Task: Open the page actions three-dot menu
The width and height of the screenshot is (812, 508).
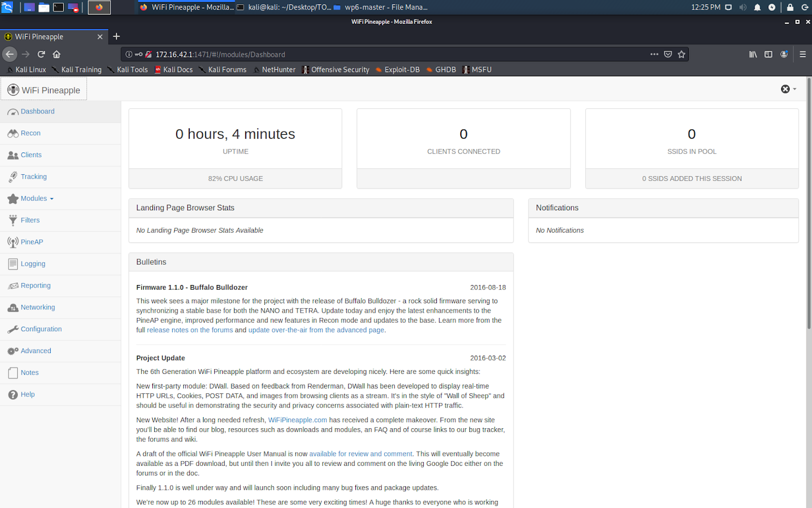Action: [x=654, y=54]
